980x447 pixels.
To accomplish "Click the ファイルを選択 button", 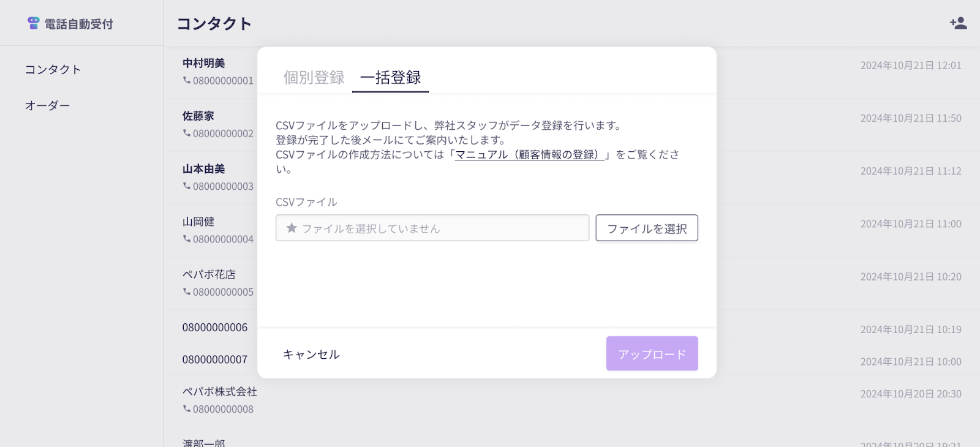I will click(x=647, y=228).
